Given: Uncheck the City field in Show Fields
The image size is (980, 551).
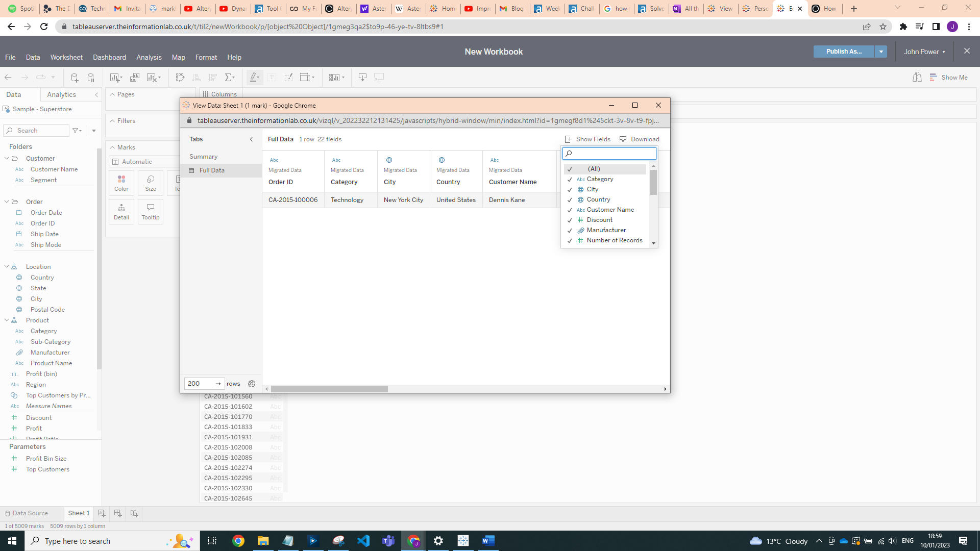Looking at the screenshot, I should 570,190.
